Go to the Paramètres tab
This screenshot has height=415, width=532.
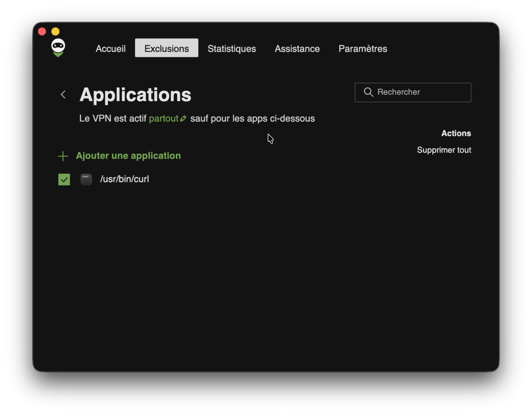point(363,49)
